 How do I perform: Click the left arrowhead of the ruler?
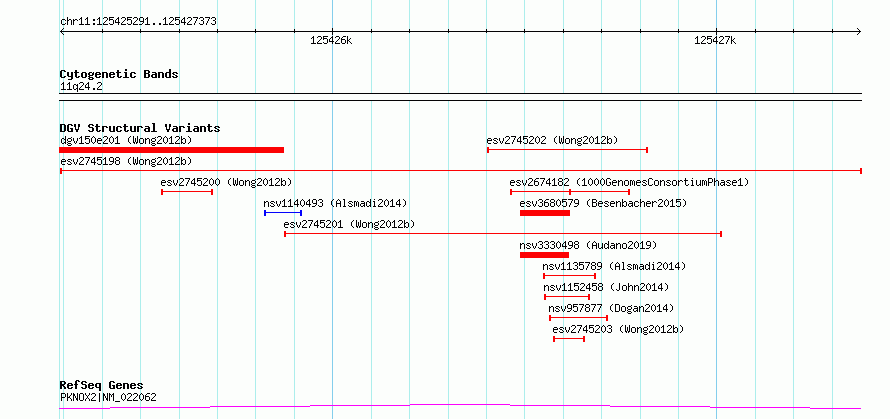pos(62,32)
